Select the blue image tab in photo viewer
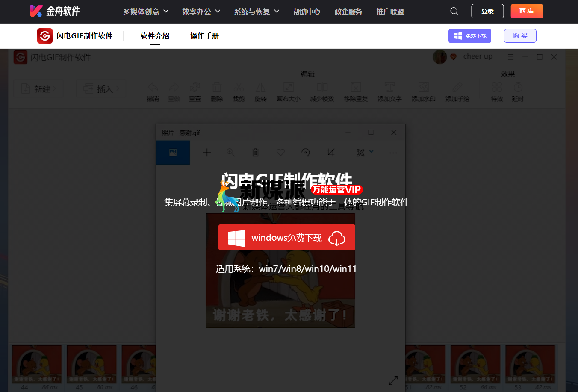The image size is (578, 392). pyautogui.click(x=173, y=153)
